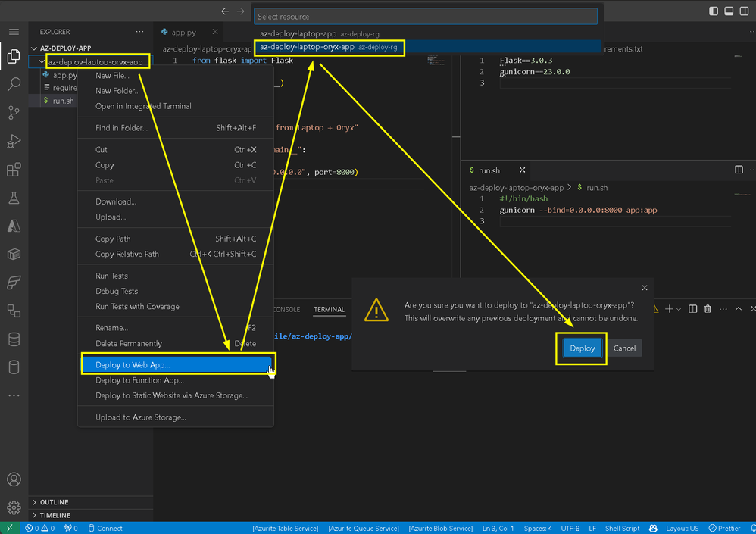Open the Explorer view in activity bar

pos(14,56)
